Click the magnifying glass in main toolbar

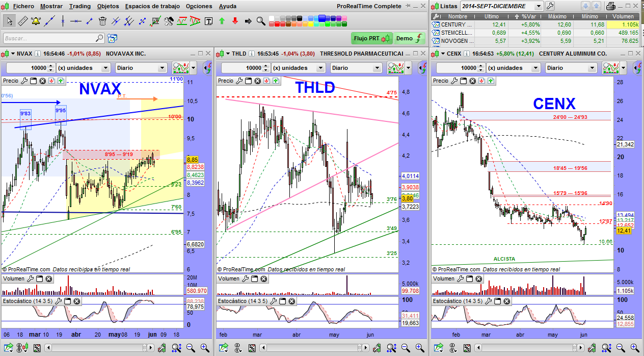pos(260,21)
